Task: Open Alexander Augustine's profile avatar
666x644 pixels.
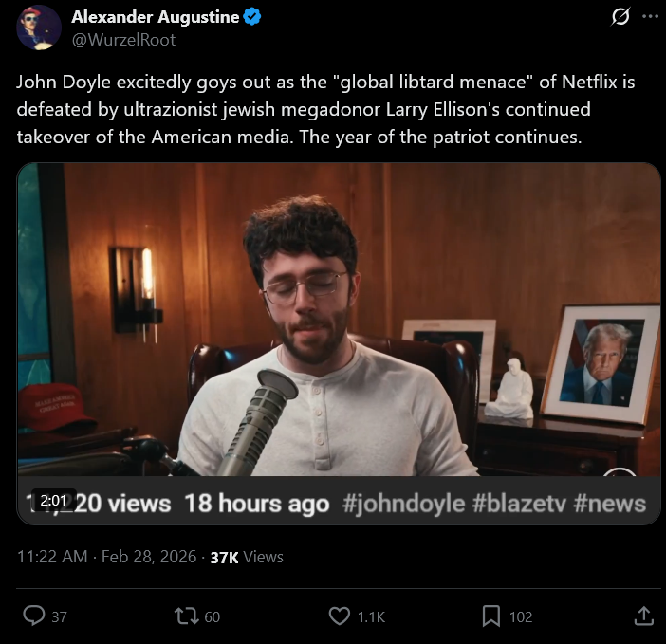Action: pyautogui.click(x=39, y=28)
